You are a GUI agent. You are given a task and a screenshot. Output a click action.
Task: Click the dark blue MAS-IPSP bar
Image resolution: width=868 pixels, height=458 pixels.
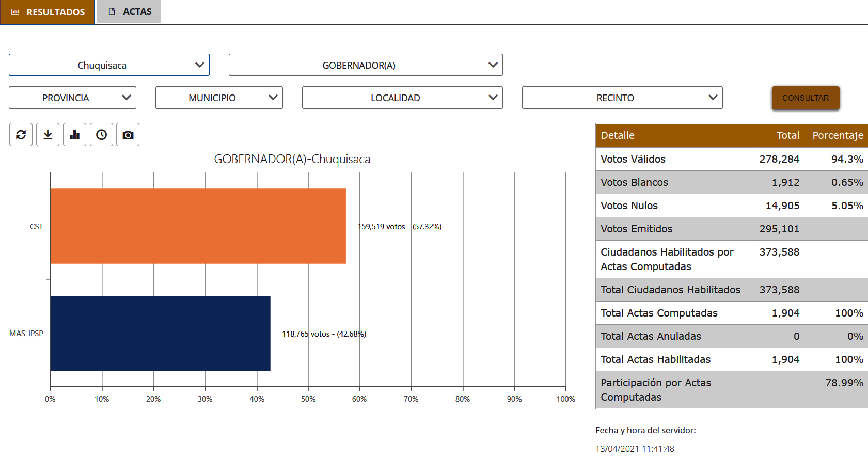[x=160, y=333]
